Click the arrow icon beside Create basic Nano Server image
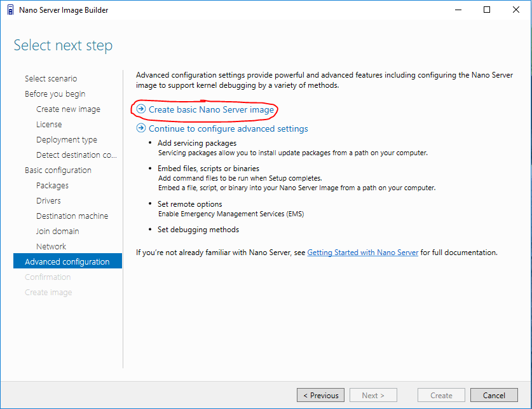532x409 pixels. tap(141, 109)
